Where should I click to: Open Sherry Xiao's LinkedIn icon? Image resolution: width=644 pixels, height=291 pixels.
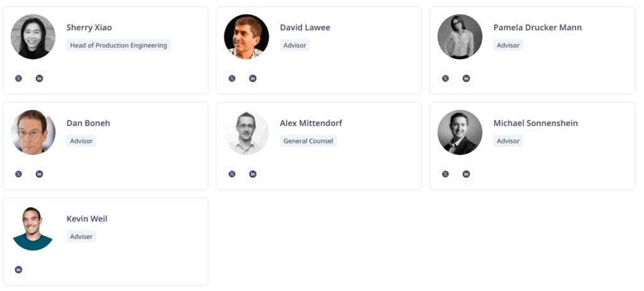click(39, 79)
